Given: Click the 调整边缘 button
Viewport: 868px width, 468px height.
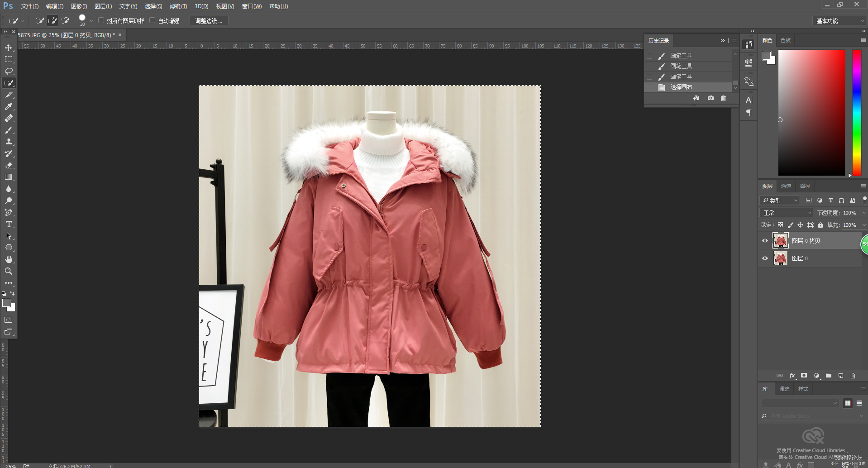Looking at the screenshot, I should (209, 21).
